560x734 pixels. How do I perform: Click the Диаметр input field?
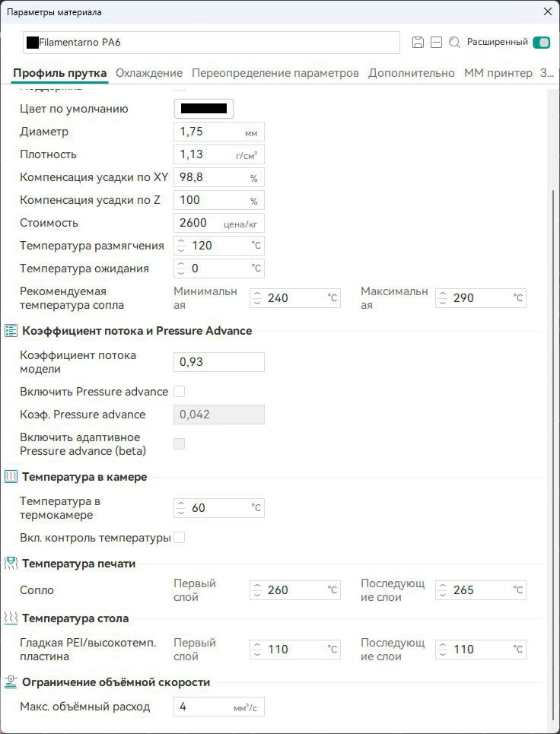[x=210, y=132]
